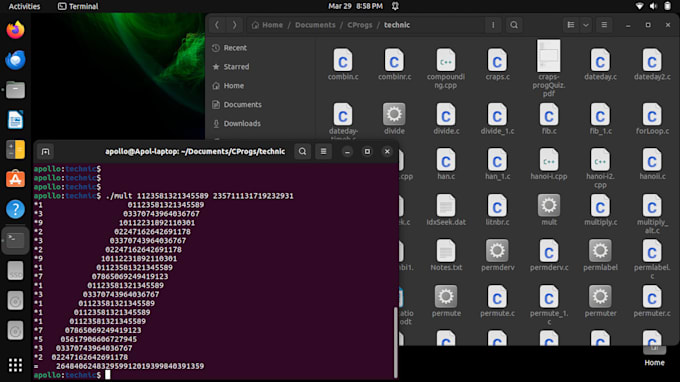Open the system status menu
This screenshot has height=382, width=680.
click(x=653, y=6)
